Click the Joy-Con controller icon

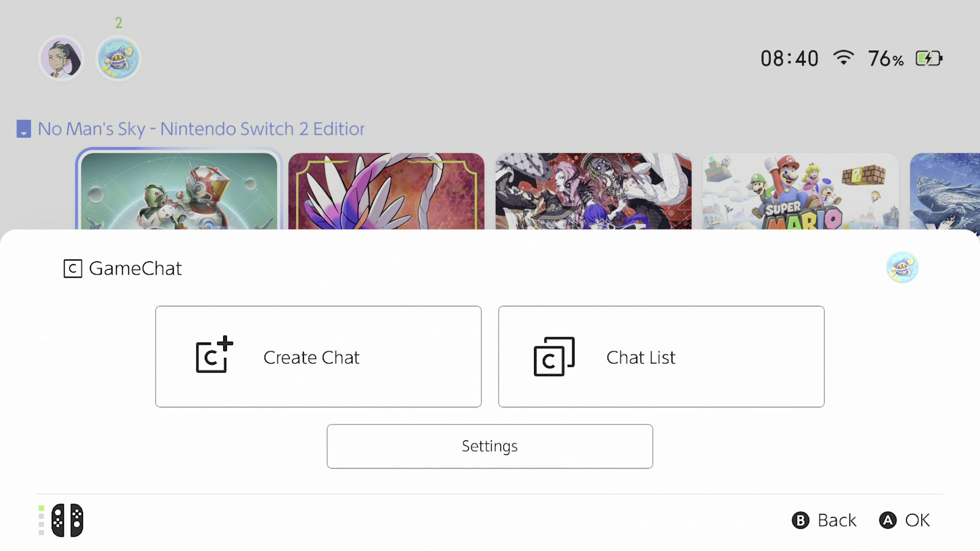67,520
